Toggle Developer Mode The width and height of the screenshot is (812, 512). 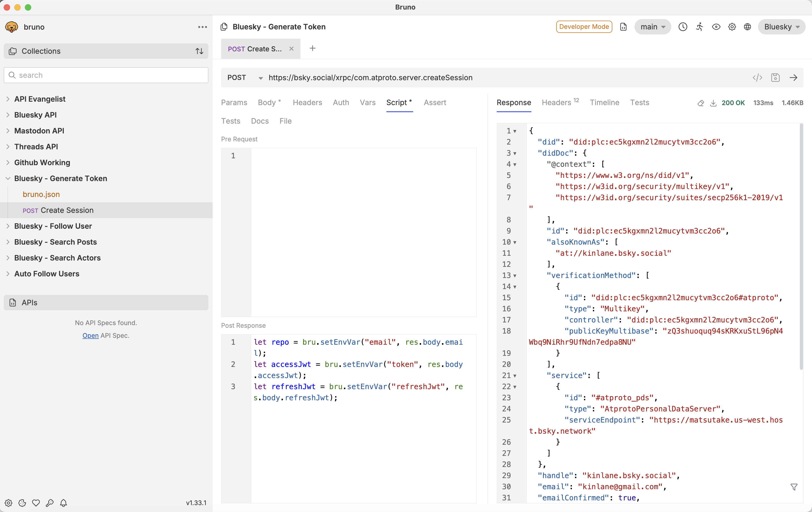[x=584, y=27]
